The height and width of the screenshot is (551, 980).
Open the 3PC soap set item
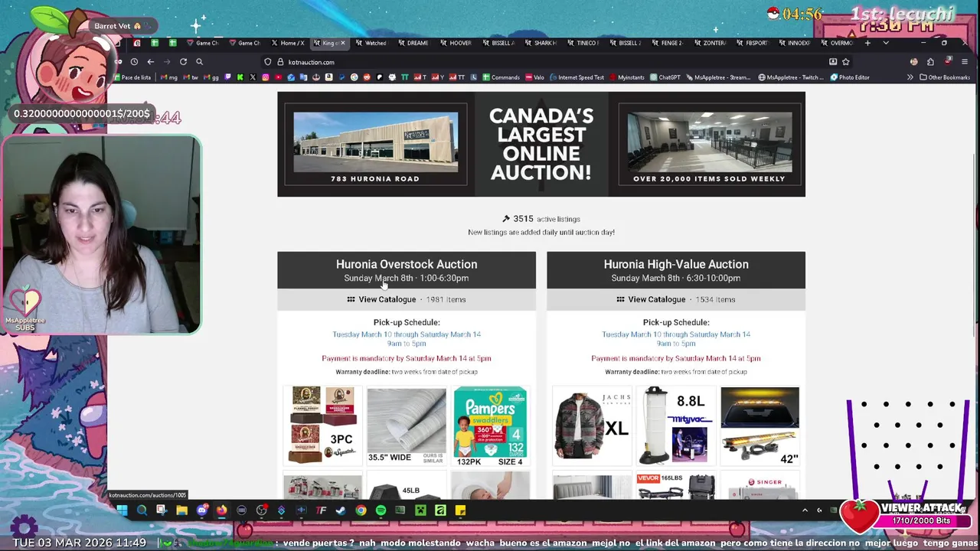(322, 426)
